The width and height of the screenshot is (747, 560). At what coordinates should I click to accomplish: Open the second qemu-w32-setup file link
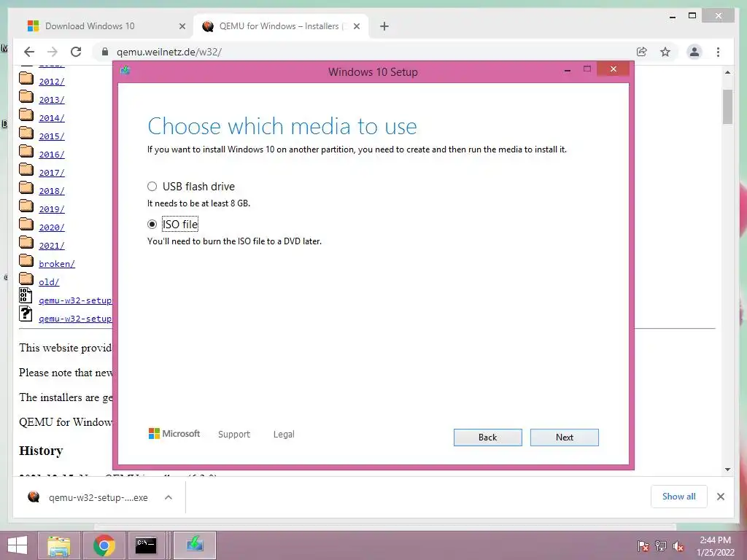click(x=75, y=318)
